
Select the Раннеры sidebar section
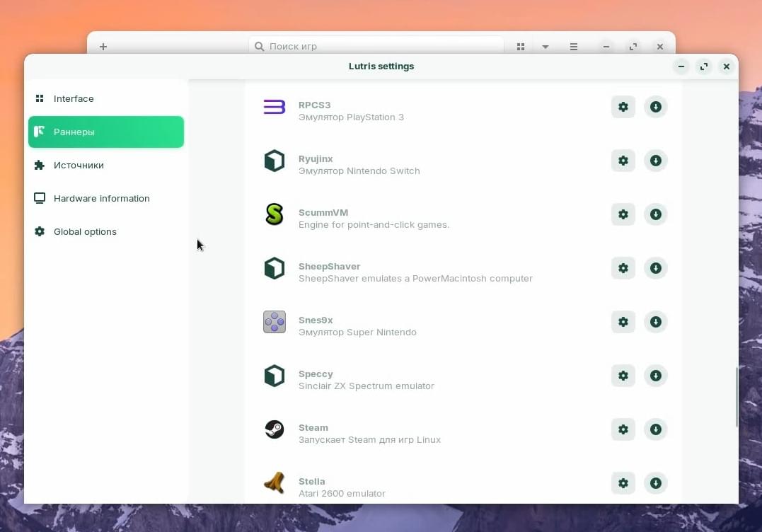pos(106,132)
